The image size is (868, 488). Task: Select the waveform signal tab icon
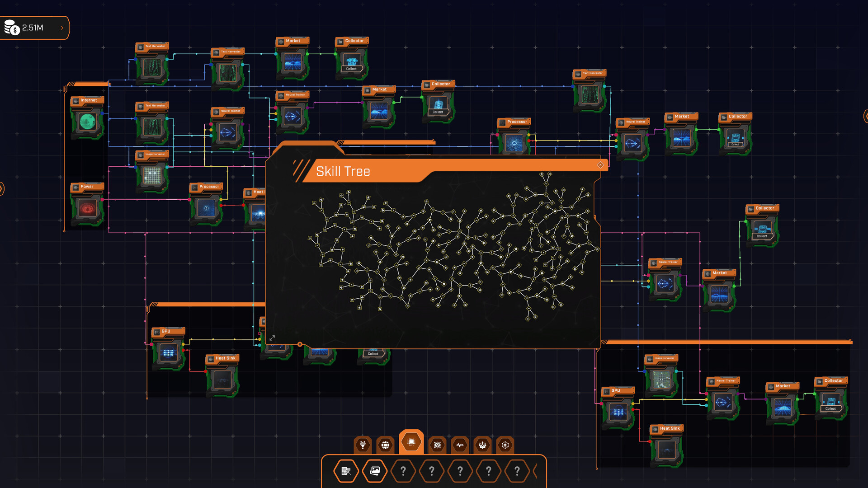pyautogui.click(x=460, y=444)
